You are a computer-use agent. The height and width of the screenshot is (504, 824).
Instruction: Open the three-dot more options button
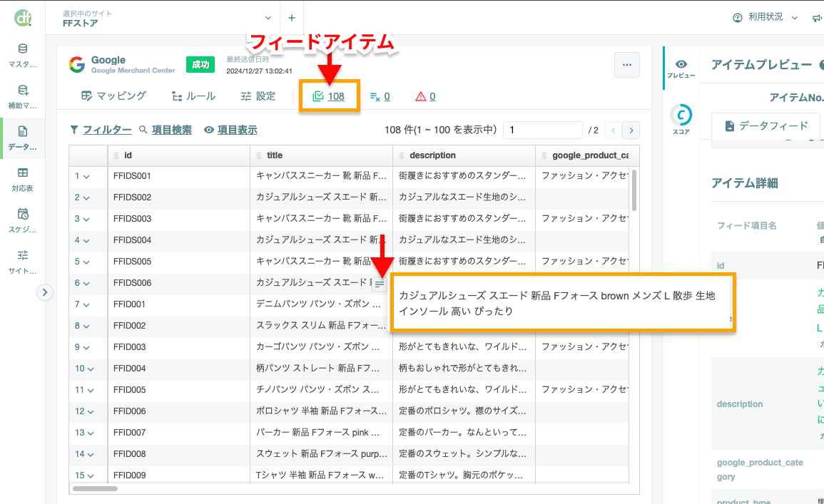click(x=627, y=65)
